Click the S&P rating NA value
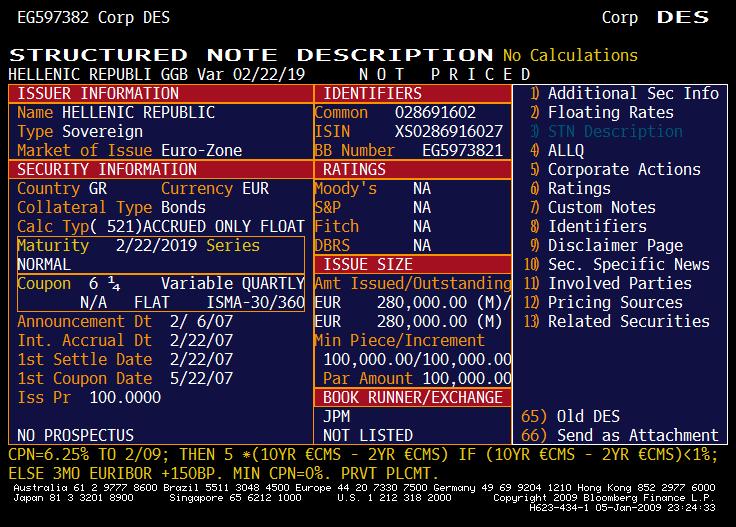Image resolution: width=736 pixels, height=527 pixels. click(422, 207)
